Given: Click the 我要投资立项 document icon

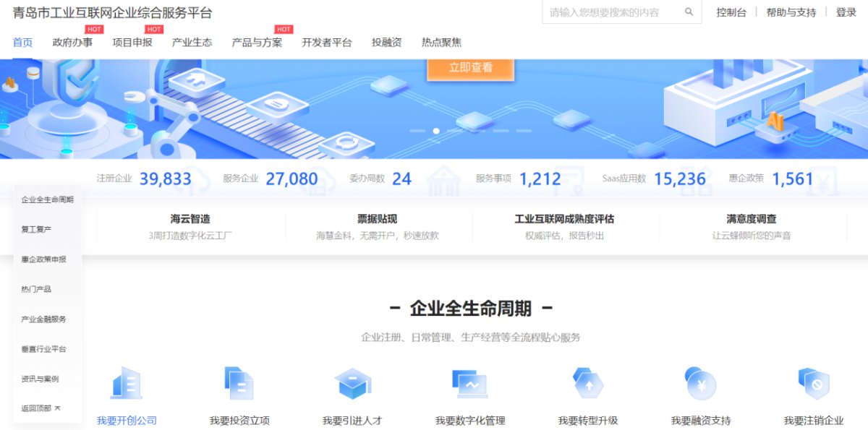Looking at the screenshot, I should [239, 383].
